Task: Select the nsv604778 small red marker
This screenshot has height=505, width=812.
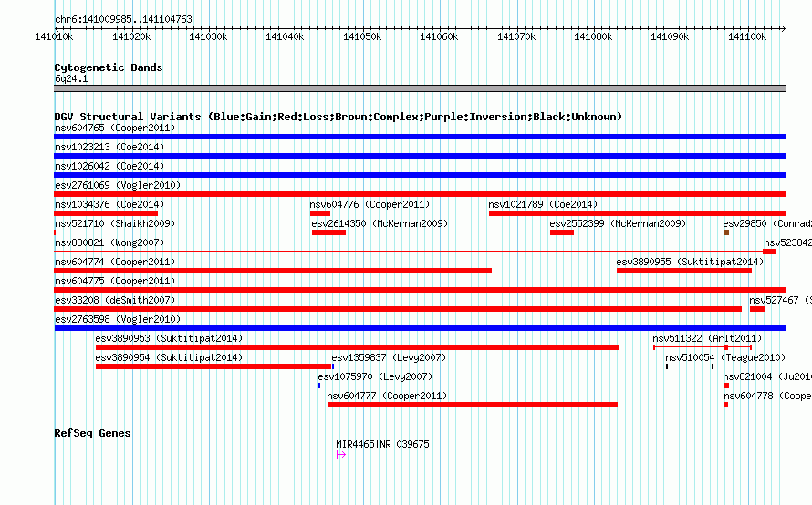Action: coord(726,405)
